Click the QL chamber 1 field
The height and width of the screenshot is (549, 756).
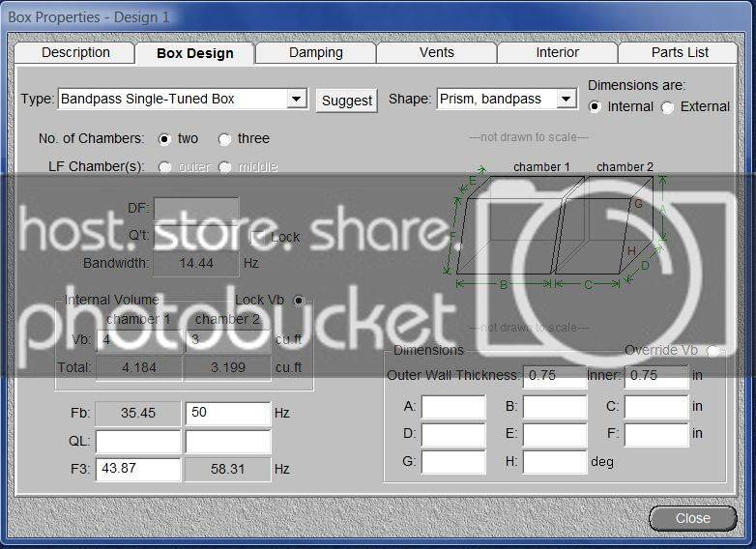(x=138, y=441)
